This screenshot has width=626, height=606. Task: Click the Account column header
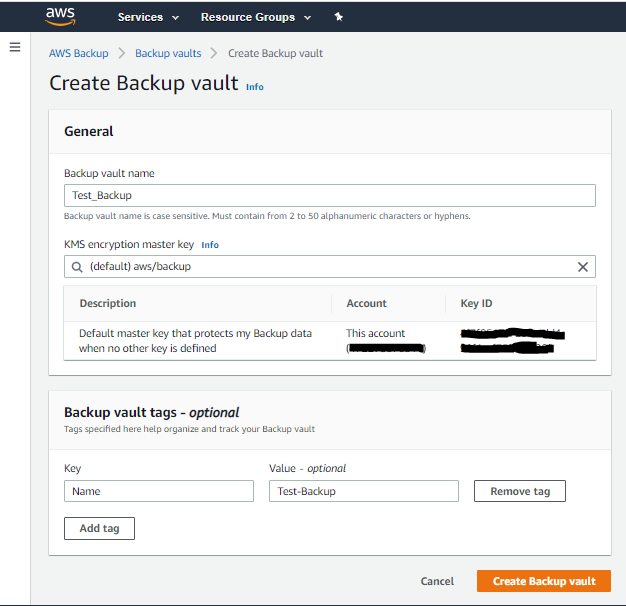366,303
